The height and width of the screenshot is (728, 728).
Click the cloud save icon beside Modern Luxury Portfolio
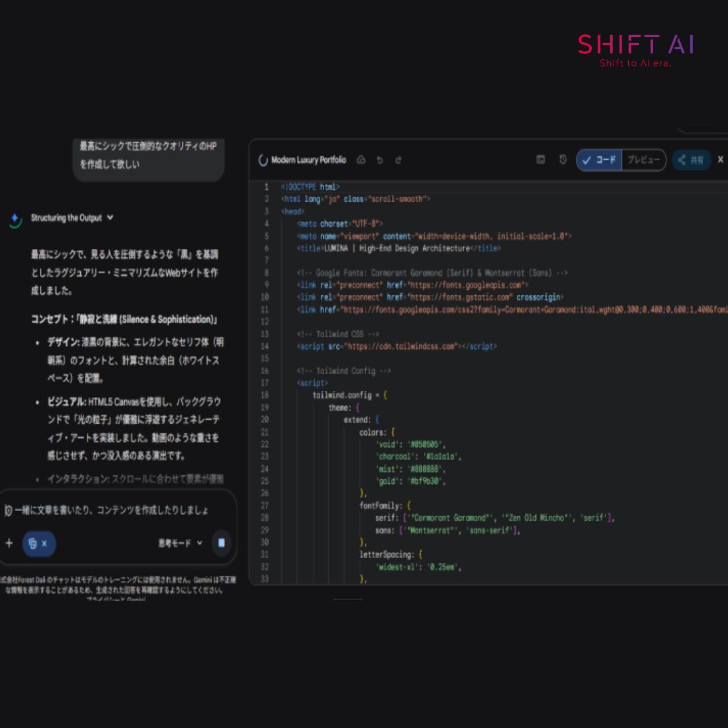361,160
